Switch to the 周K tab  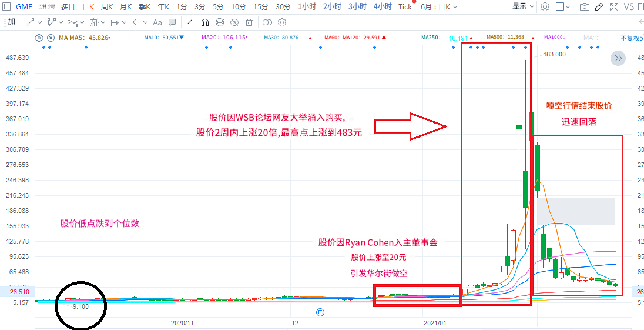click(x=107, y=6)
